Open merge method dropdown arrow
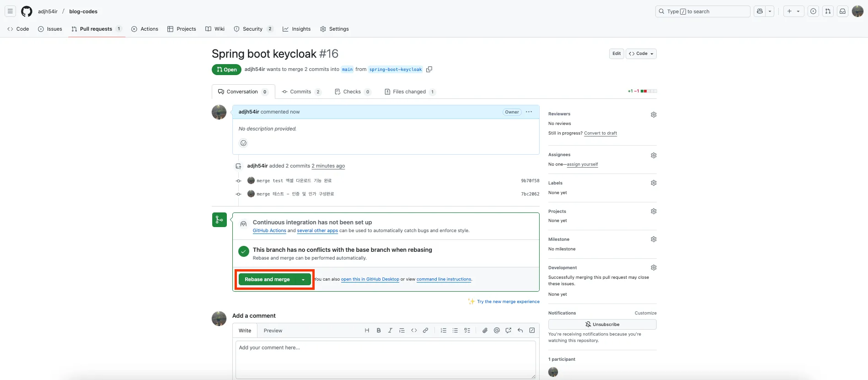Viewport: 868px width, 380px height. coord(303,279)
